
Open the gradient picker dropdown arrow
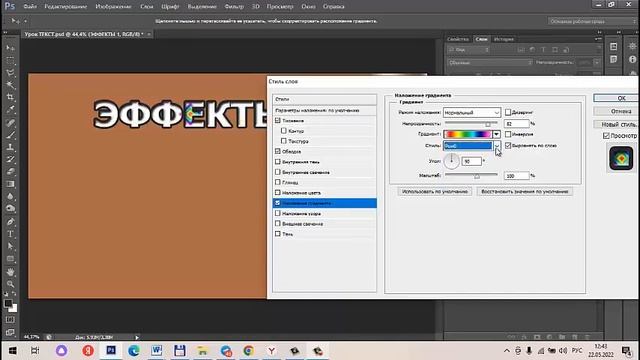496,134
